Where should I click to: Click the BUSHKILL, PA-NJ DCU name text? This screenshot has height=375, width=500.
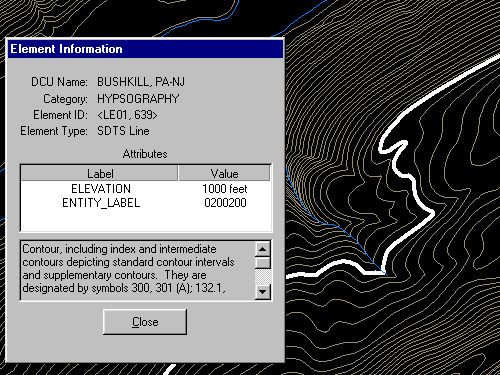[141, 82]
